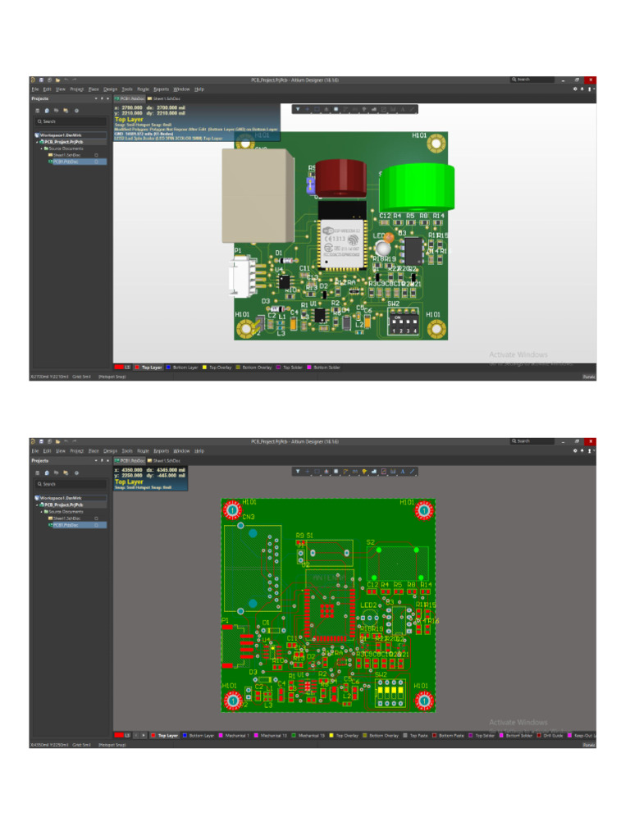Collapse Source Documents folder in 3D window

41,149
